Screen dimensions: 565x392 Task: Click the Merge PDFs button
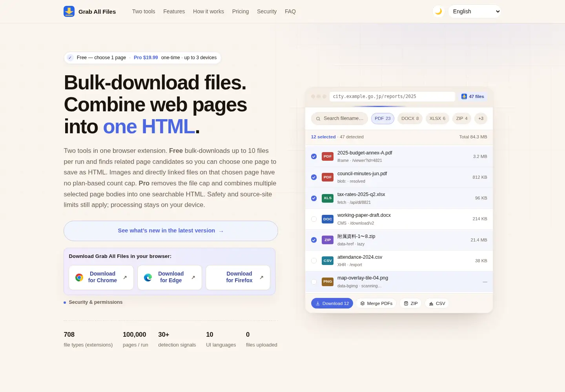tap(376, 303)
